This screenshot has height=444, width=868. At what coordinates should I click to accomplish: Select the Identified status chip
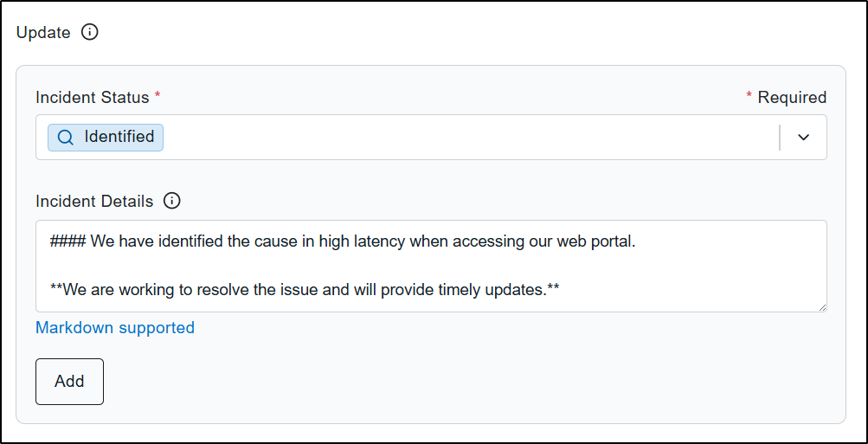pyautogui.click(x=106, y=138)
